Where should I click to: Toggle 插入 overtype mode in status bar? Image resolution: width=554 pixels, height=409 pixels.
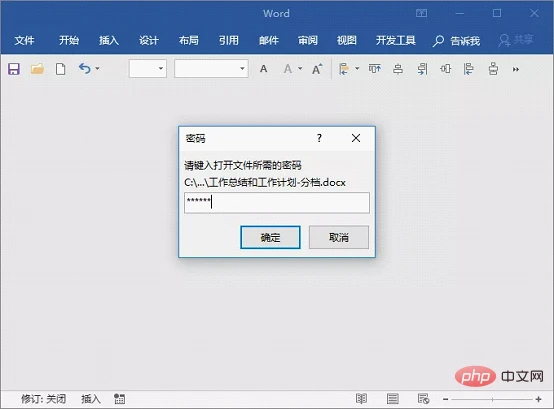(91, 399)
